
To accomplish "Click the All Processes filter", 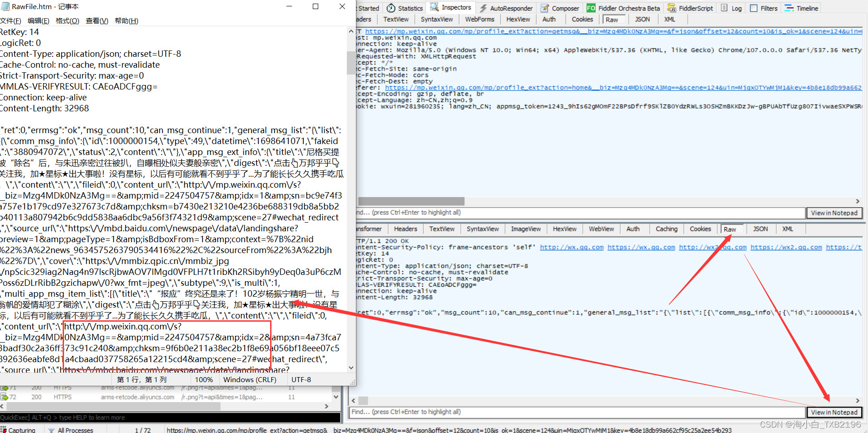I will [x=71, y=430].
